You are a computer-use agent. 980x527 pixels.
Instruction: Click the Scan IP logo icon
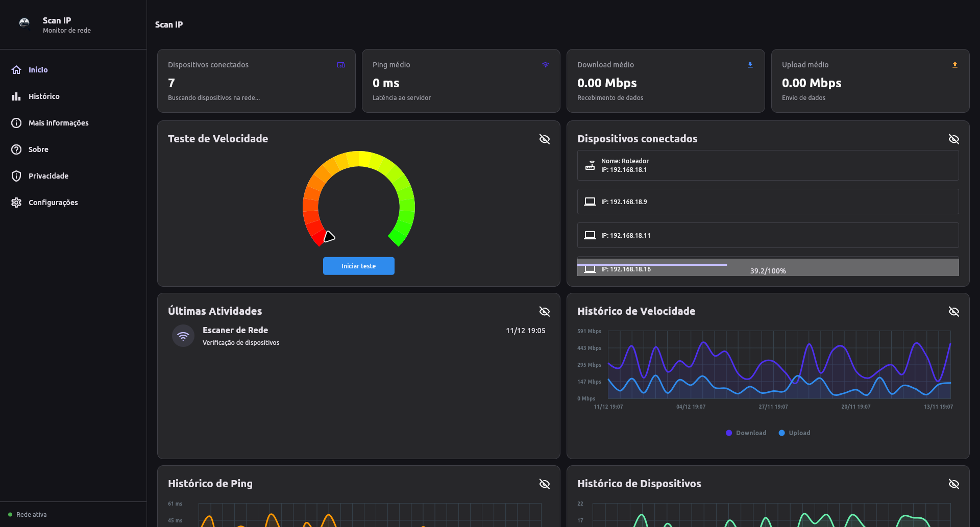tap(24, 23)
